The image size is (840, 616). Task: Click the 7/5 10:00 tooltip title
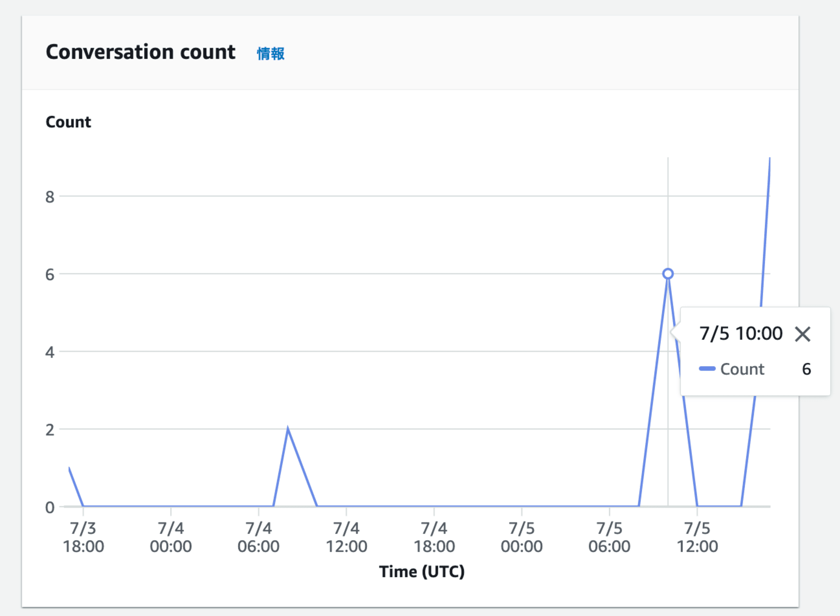click(741, 333)
